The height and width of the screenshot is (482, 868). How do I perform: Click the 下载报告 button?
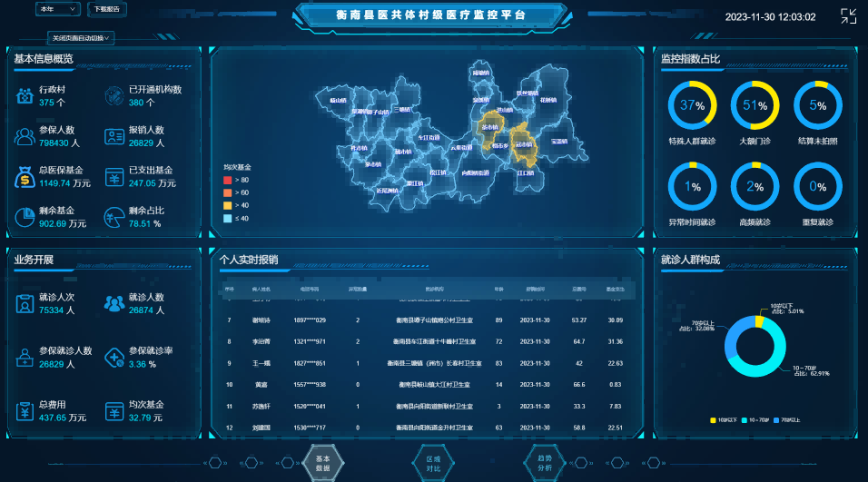click(110, 9)
